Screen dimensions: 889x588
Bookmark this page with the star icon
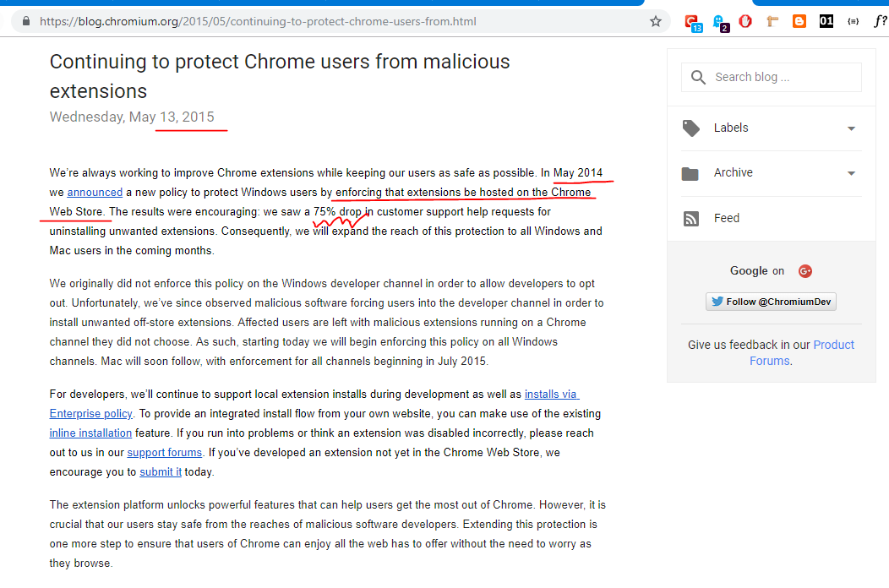pos(656,22)
